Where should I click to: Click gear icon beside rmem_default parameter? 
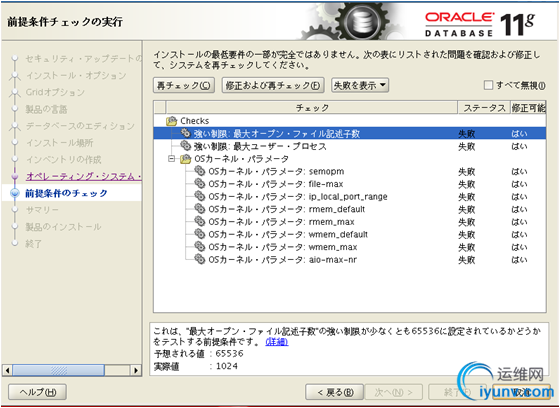pyautogui.click(x=200, y=209)
